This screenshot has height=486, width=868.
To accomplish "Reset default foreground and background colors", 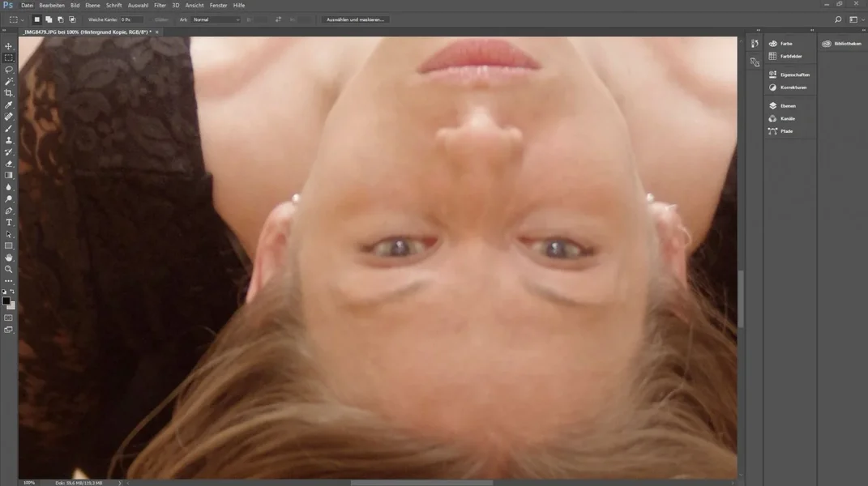I will 4,291.
